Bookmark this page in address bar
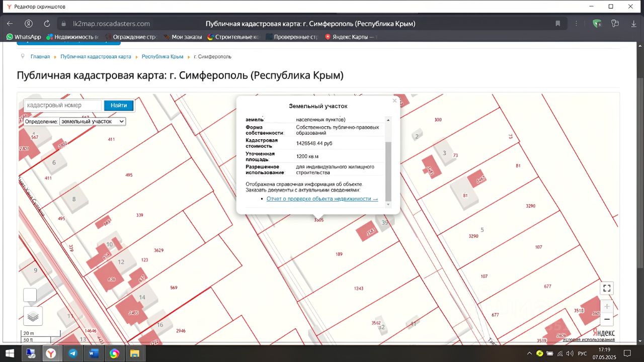This screenshot has height=362, width=644. click(557, 24)
